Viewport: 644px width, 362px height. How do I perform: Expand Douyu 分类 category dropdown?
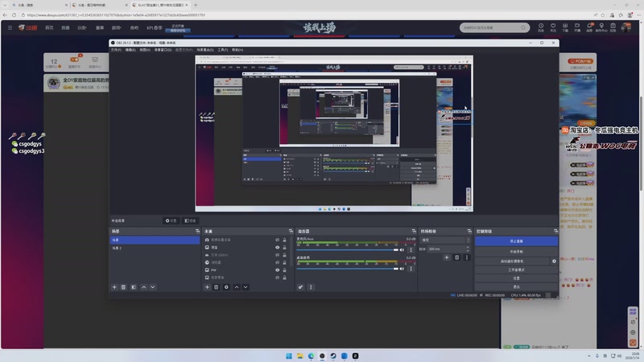(x=82, y=27)
